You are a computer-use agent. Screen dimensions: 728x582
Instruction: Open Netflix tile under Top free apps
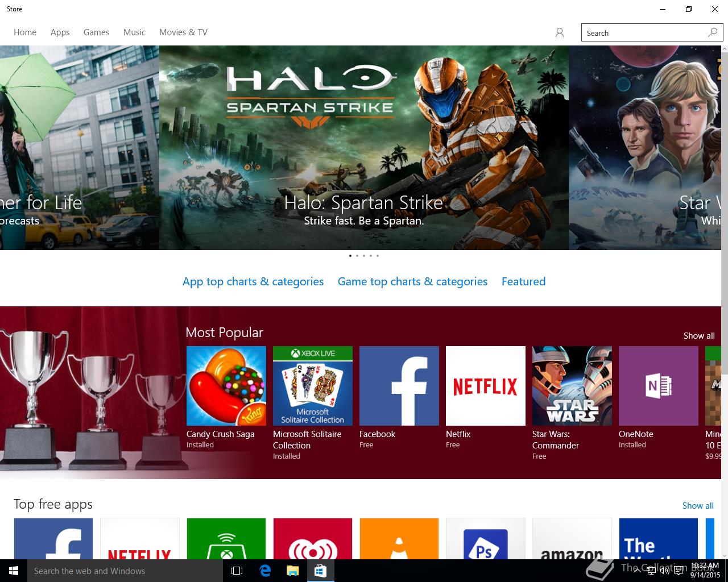pyautogui.click(x=140, y=538)
